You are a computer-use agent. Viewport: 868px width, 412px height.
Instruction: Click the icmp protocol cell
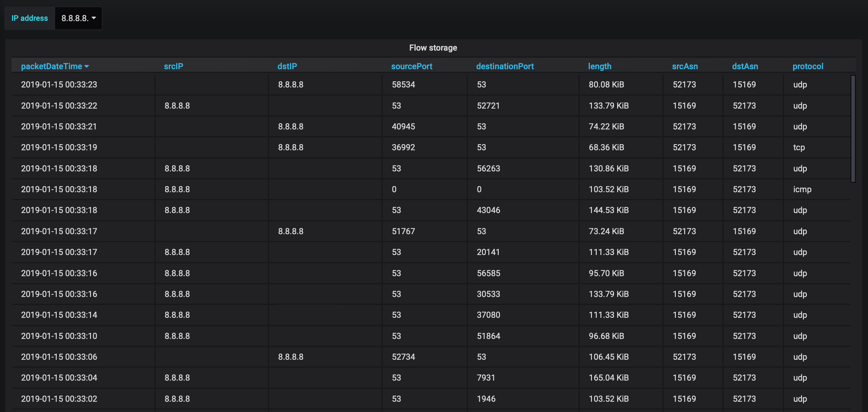pyautogui.click(x=802, y=189)
